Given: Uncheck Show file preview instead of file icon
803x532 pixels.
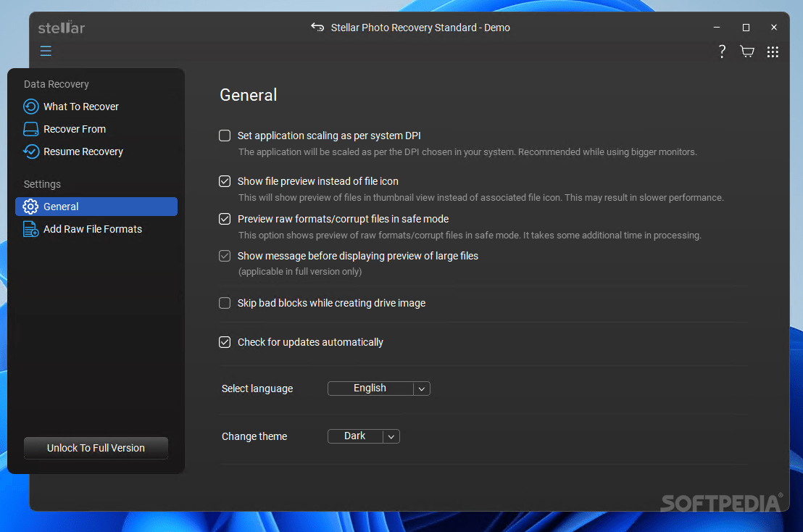Looking at the screenshot, I should pos(225,181).
